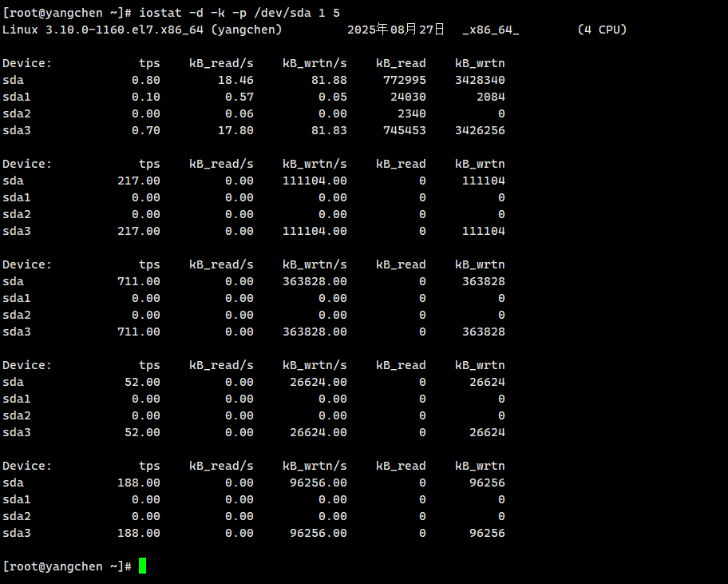Click the typed command 'iostat -d -k -p /dev/sda 1 5'
The width and height of the screenshot is (728, 584).
click(239, 13)
